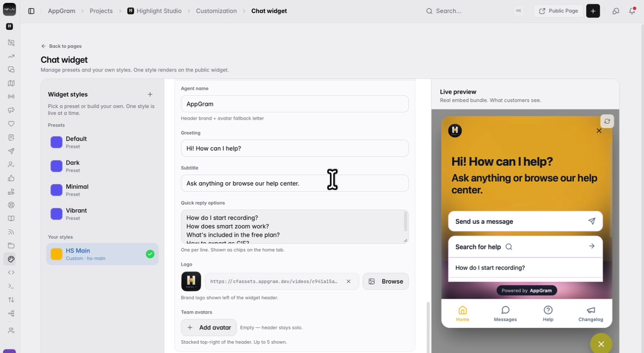Viewport: 644px width, 353px height.
Task: Select the Default preset style
Action: [x=102, y=142]
